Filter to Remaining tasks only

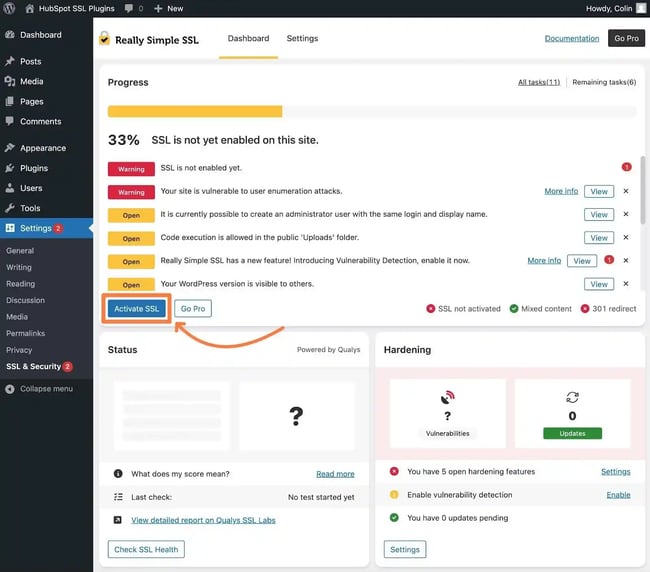(x=603, y=82)
